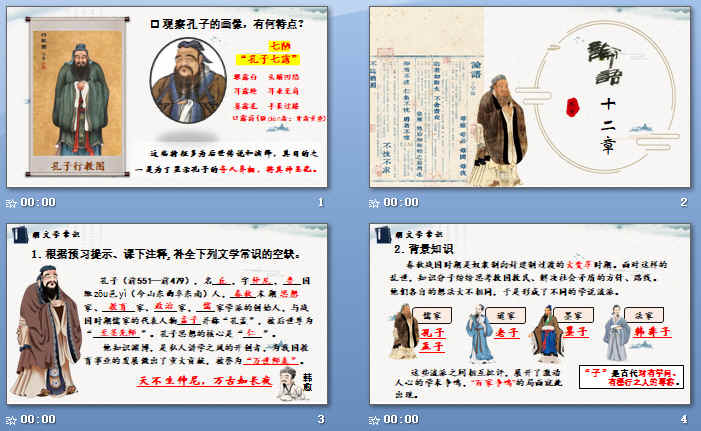701x431 pixels.
Task: Click the Confucius cartoon figure in slide 3
Action: [46, 332]
